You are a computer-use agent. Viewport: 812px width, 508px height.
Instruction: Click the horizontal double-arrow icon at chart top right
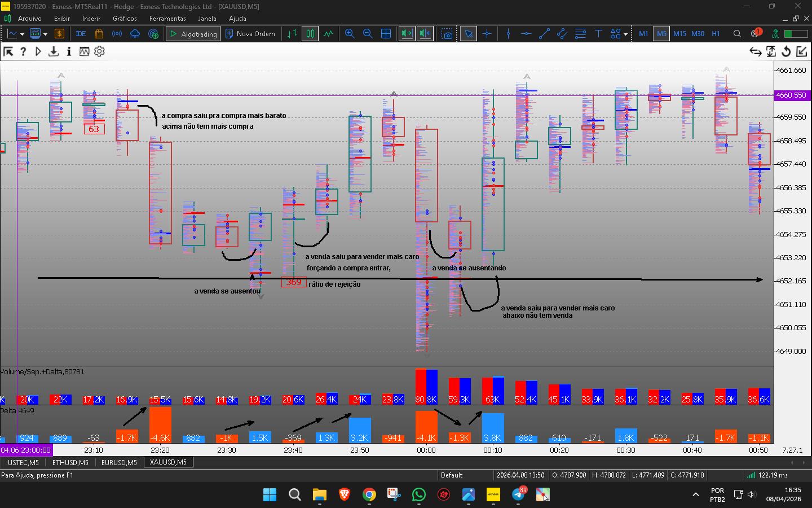click(x=756, y=51)
